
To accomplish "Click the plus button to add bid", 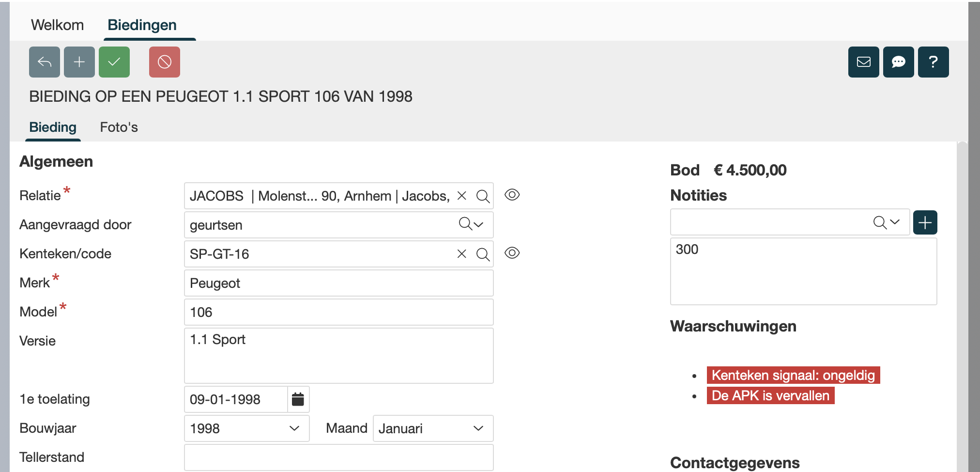I will [x=79, y=62].
